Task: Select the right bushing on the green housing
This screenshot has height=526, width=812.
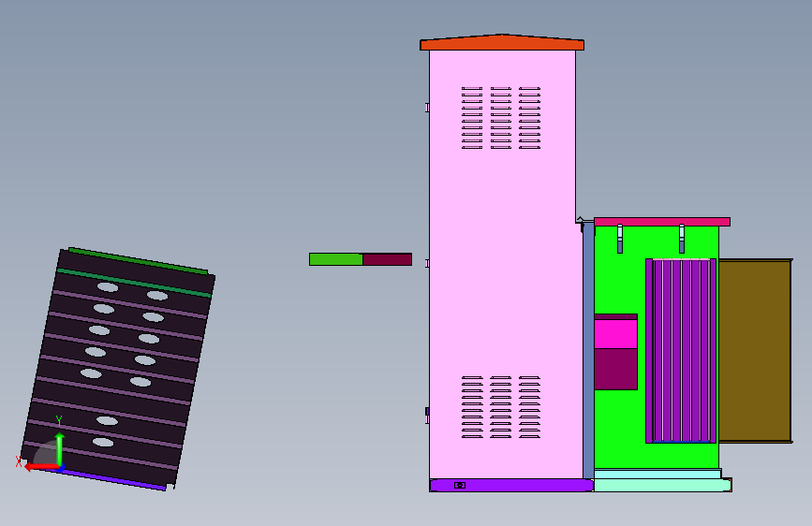Action: point(682,239)
